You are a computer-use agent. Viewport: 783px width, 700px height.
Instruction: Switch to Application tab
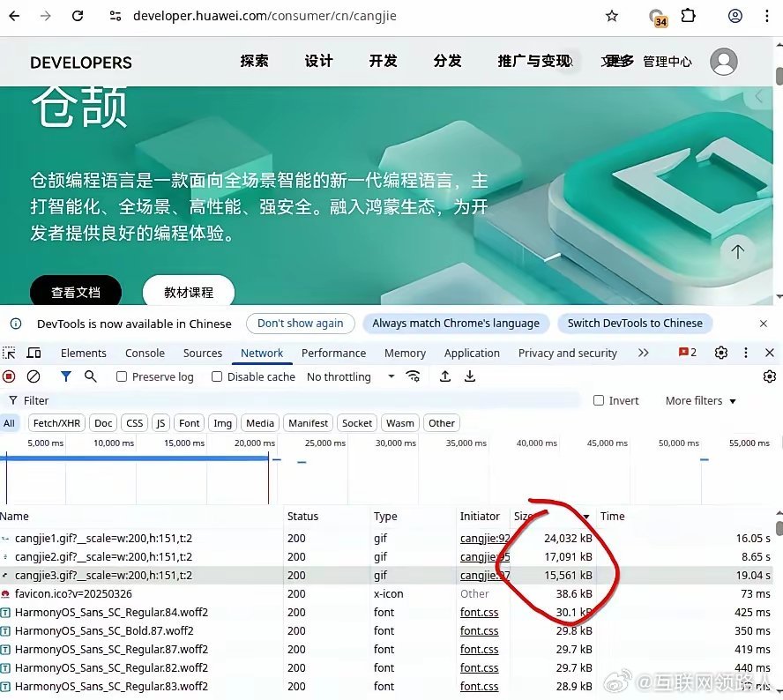472,353
